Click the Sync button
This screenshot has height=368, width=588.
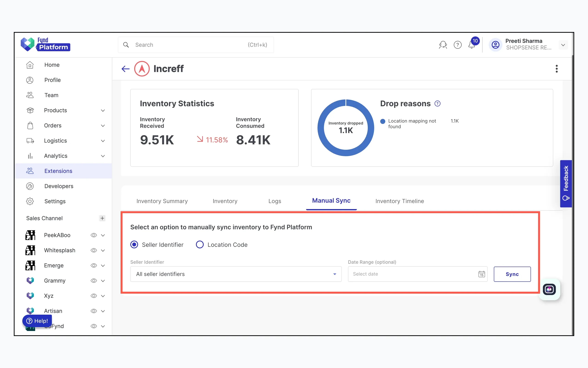pyautogui.click(x=512, y=274)
